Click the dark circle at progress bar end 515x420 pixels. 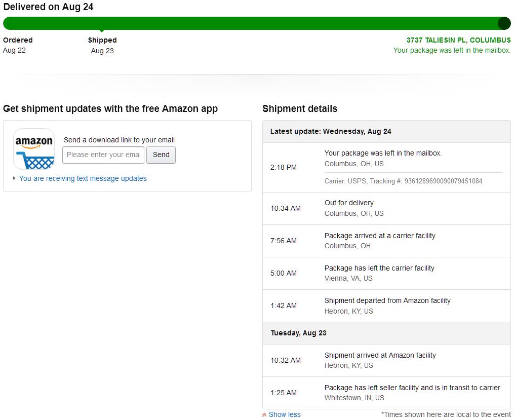click(x=504, y=23)
